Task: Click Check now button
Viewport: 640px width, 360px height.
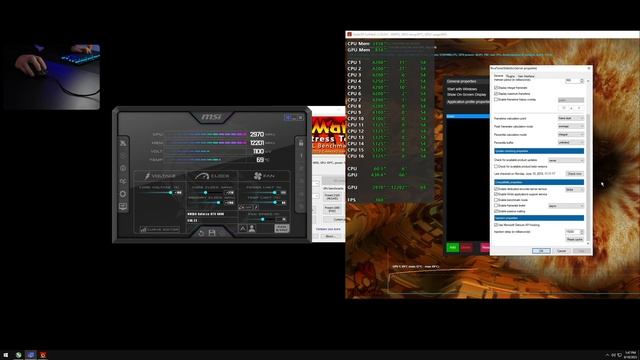Action: click(x=575, y=174)
